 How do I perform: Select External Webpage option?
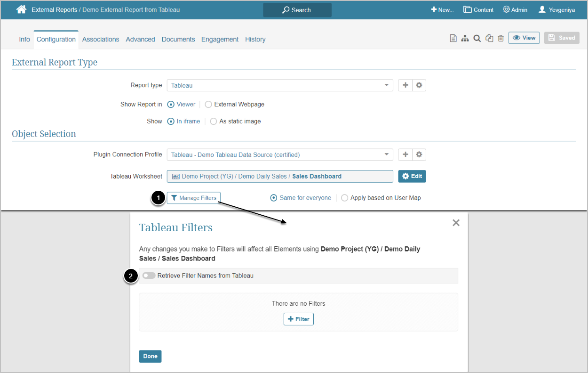pos(234,104)
